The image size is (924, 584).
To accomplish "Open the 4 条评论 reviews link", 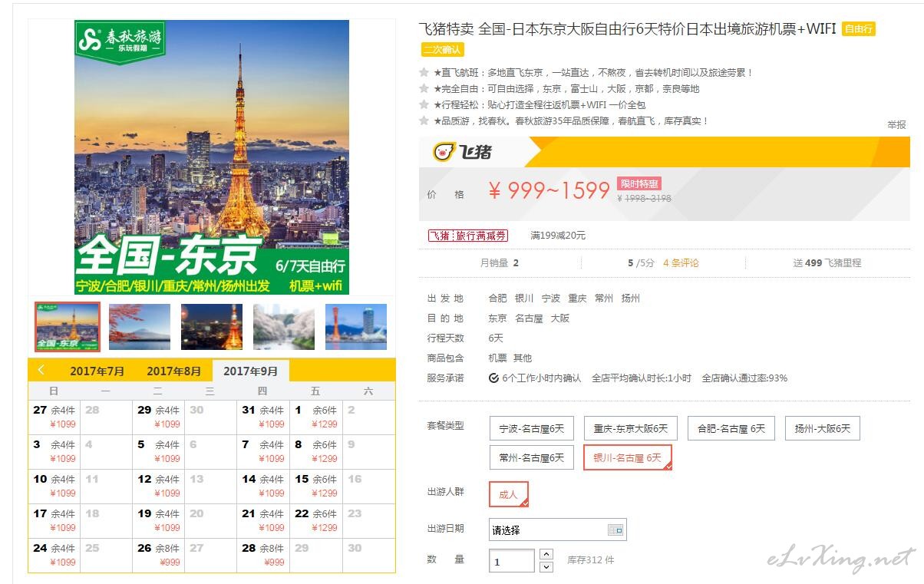I will click(681, 262).
